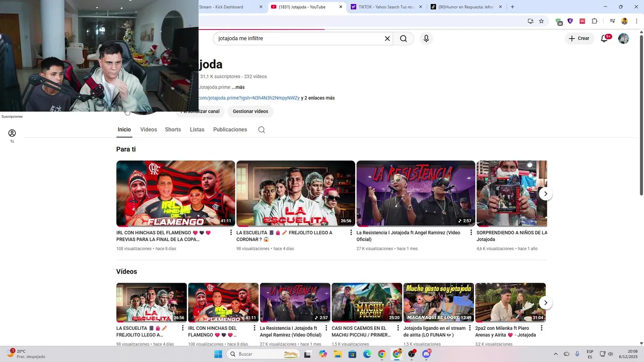Open more options for Jotajoda ligando video
Viewport: 644px width, 362px height.
[470, 328]
